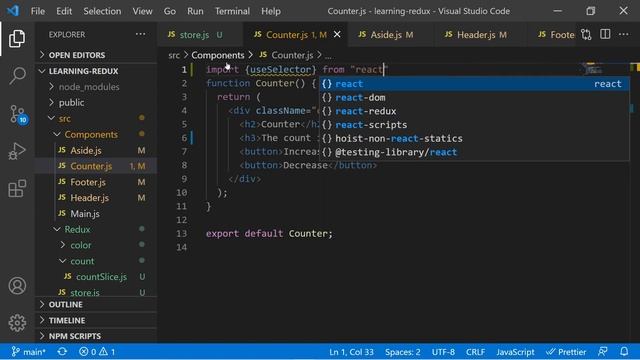Select react-redux autocomplete suggestion

tap(474, 111)
